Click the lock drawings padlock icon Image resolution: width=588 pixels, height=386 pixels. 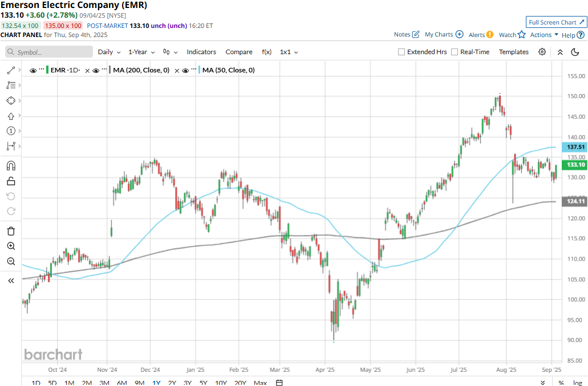pyautogui.click(x=11, y=181)
